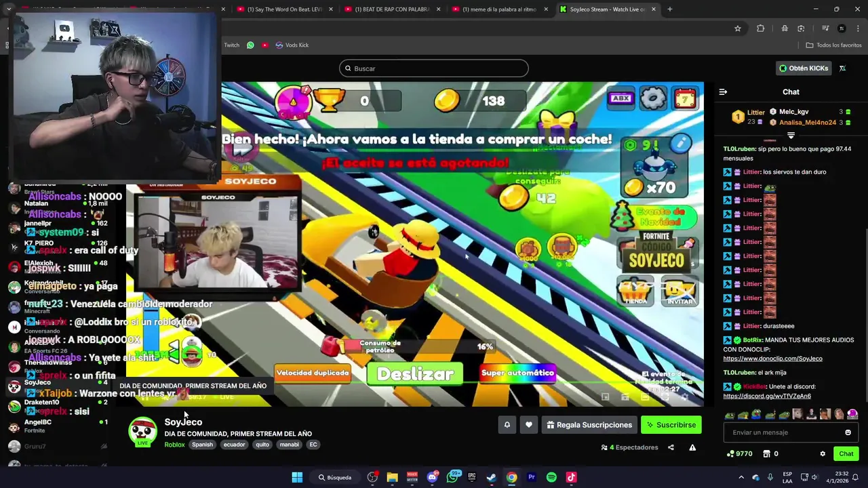
Task: Open the Kick shop icon next to 0
Action: pos(767,454)
